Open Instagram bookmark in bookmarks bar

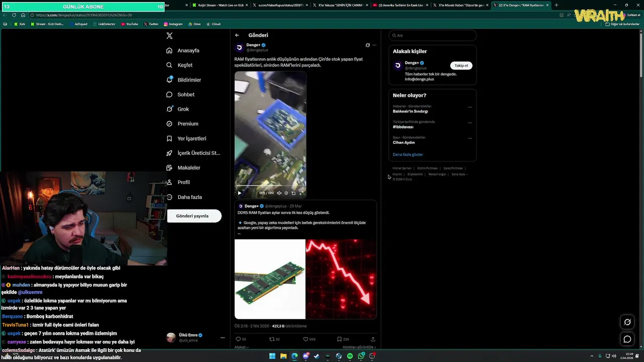173,24
